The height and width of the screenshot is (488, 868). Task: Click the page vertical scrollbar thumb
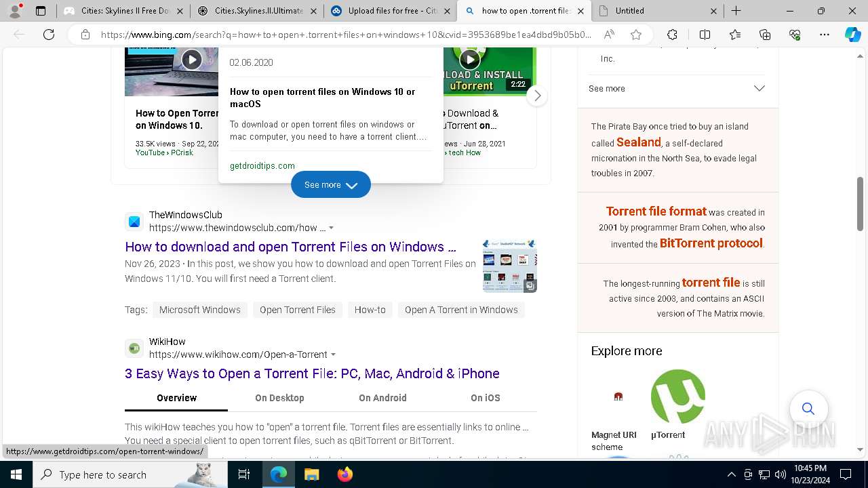click(861, 204)
